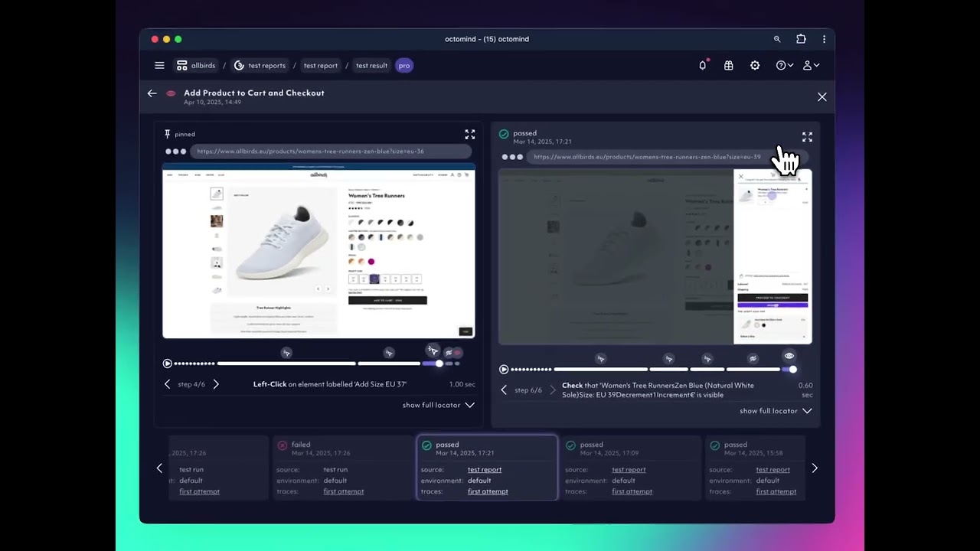Screen dimensions: 980x551
Task: Click the step timeline handle in passed panel
Action: point(792,370)
